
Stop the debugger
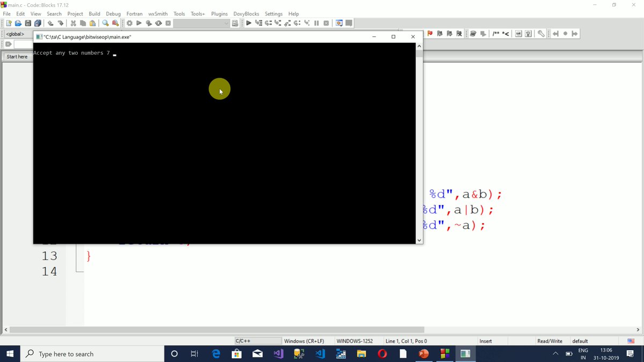[326, 23]
